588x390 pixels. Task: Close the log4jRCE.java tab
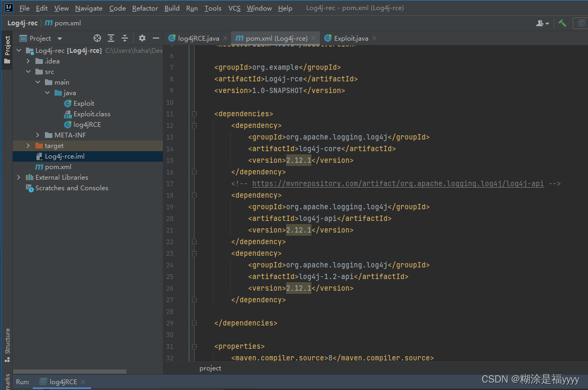225,38
